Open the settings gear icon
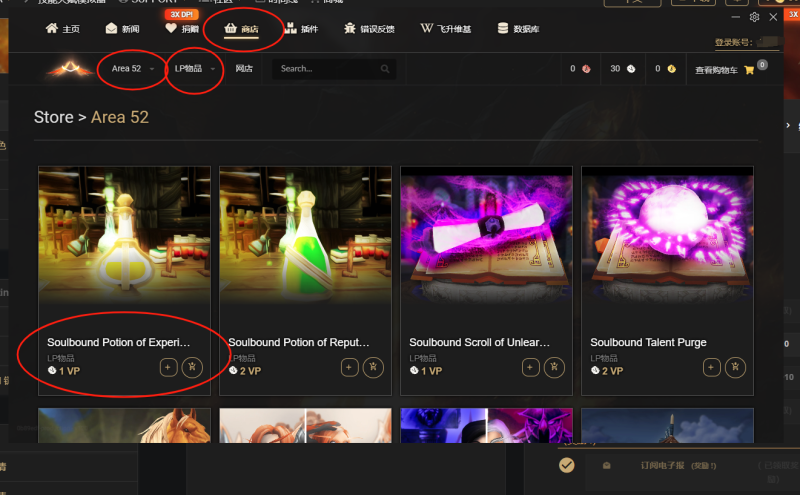Screen dimensions: 800x495 (x=754, y=17)
